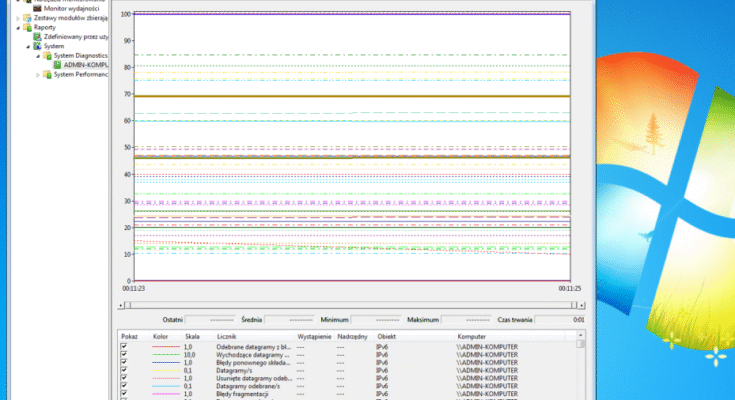
Task: Uncheck Odebrane datagramy z błędami counter
Action: point(124,345)
